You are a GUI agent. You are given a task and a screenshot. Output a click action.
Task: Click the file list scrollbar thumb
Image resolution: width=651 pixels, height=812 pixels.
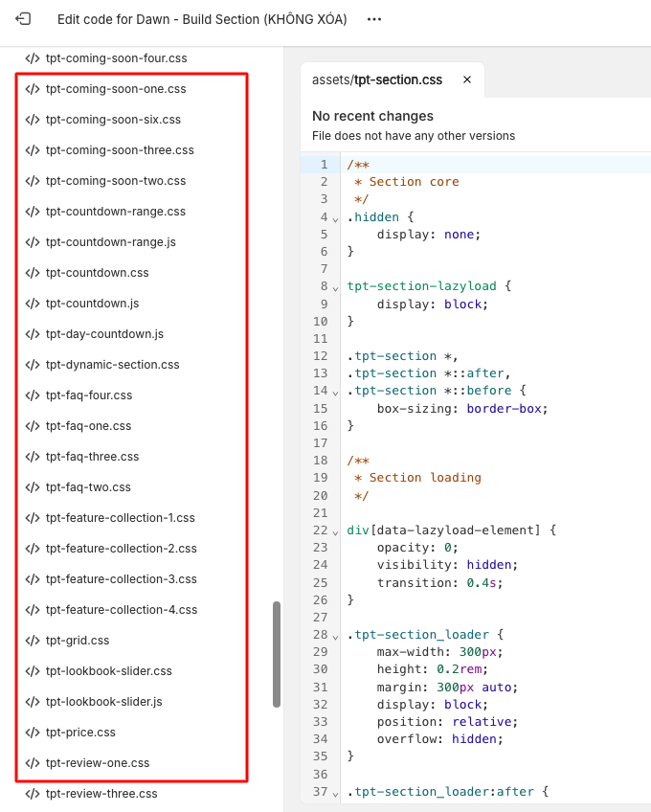[277, 654]
